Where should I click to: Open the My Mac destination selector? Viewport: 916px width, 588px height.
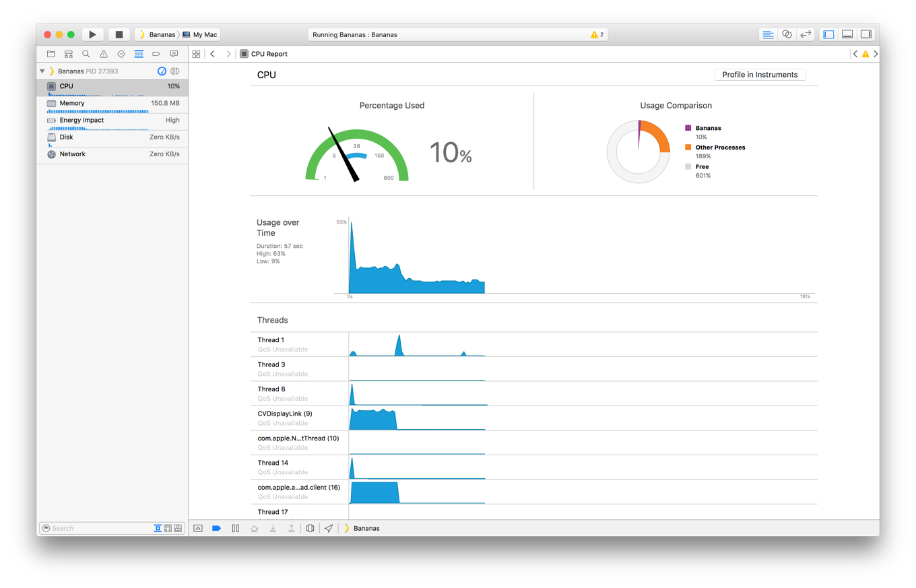(199, 34)
